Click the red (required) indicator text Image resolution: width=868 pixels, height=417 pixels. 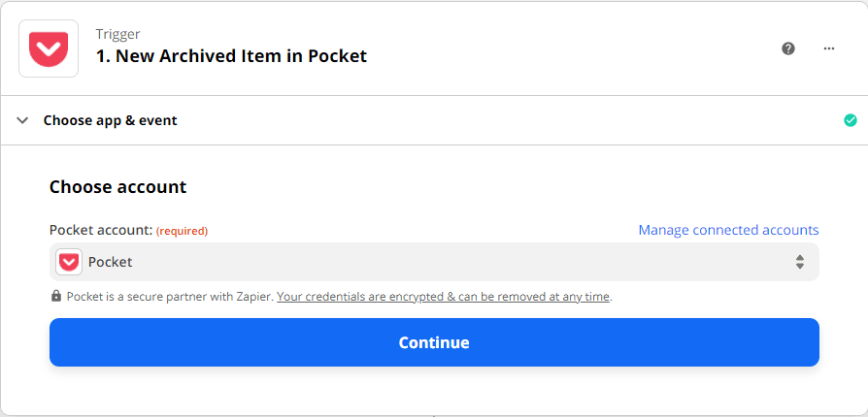coord(182,231)
